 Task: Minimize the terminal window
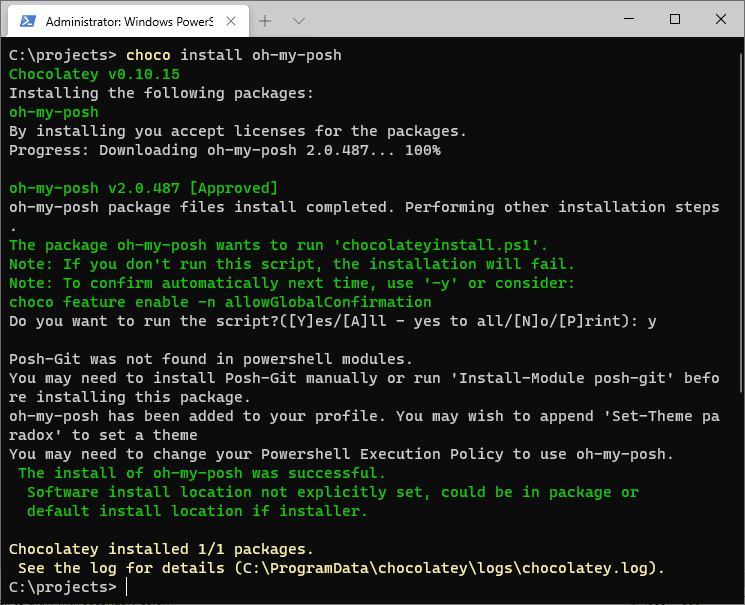[629, 19]
